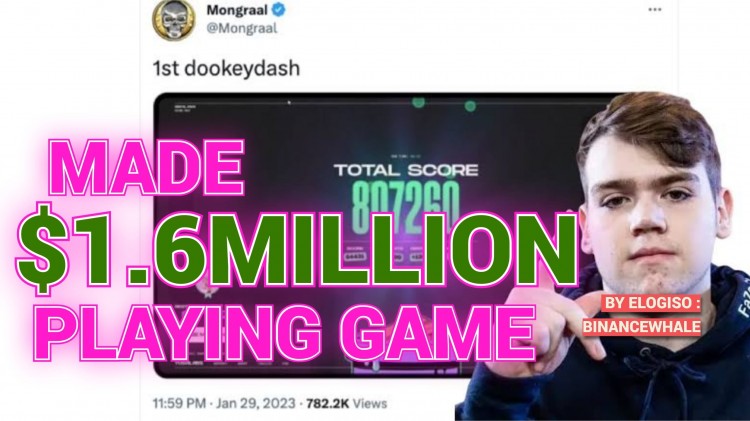
Task: Open the three-dot more options menu
Action: 655,9
